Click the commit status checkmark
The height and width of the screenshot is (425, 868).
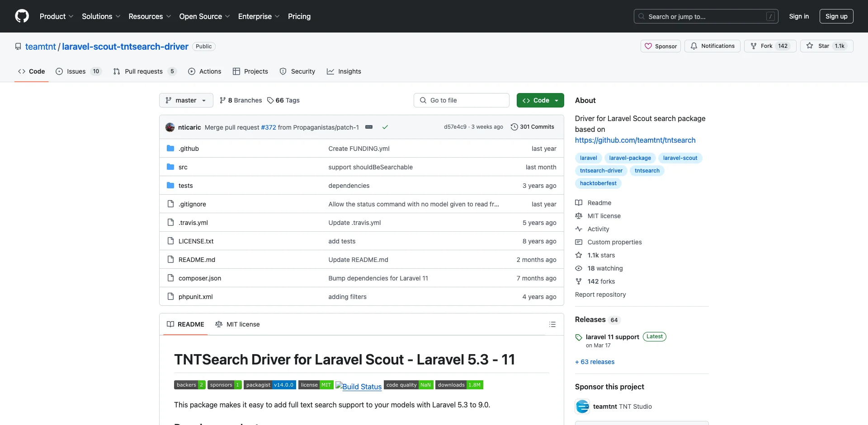point(385,127)
